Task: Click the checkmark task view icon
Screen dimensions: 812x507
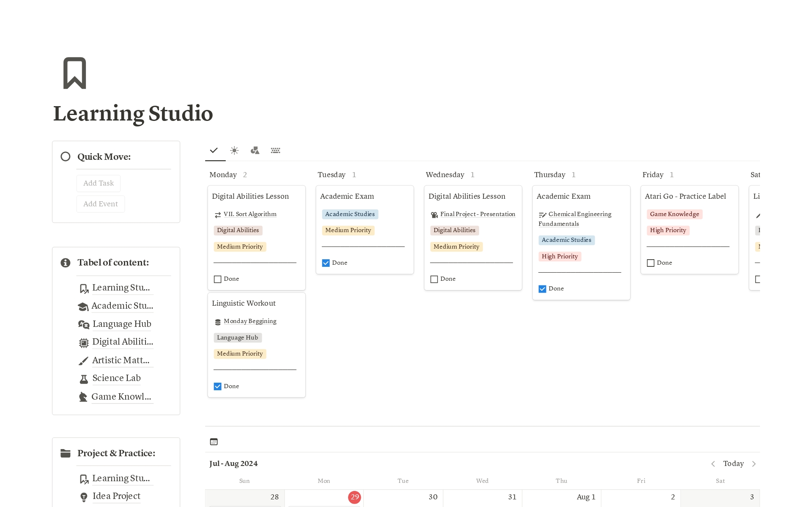Action: 214,150
